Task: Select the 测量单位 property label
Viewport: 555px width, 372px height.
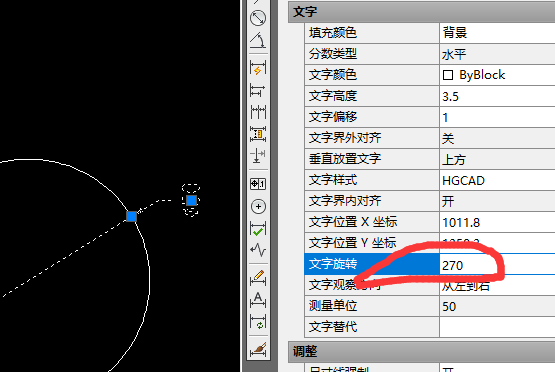Action: click(333, 306)
